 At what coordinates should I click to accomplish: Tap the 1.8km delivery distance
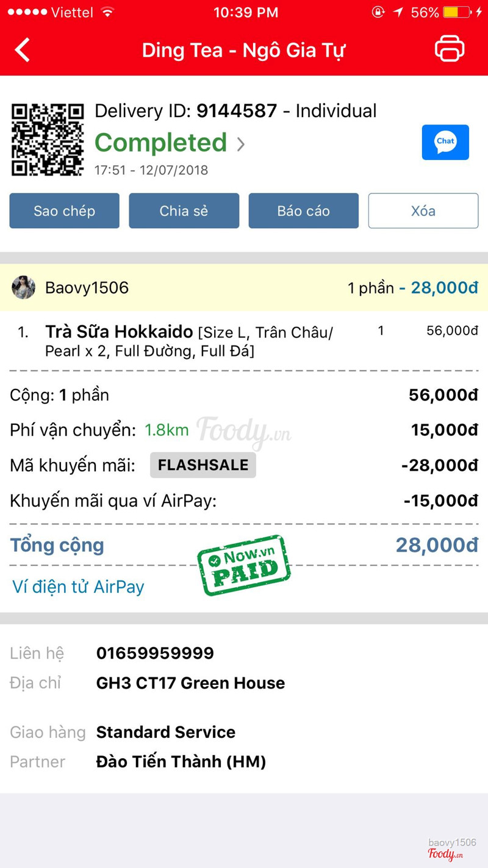click(167, 430)
